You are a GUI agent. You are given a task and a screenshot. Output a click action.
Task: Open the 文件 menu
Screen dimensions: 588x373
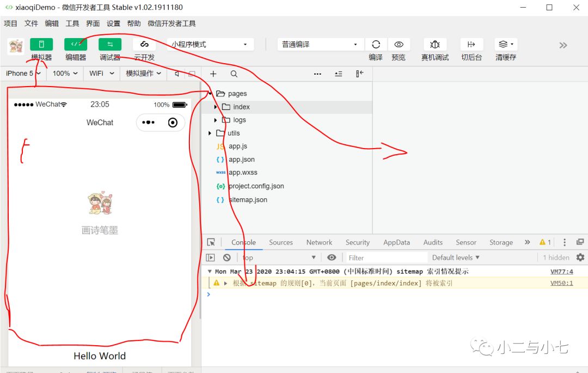click(31, 23)
